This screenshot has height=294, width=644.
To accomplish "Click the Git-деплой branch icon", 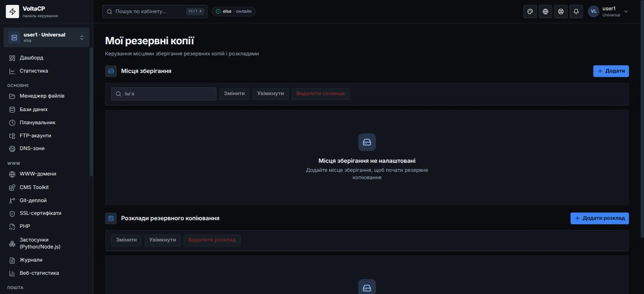I will (12, 201).
